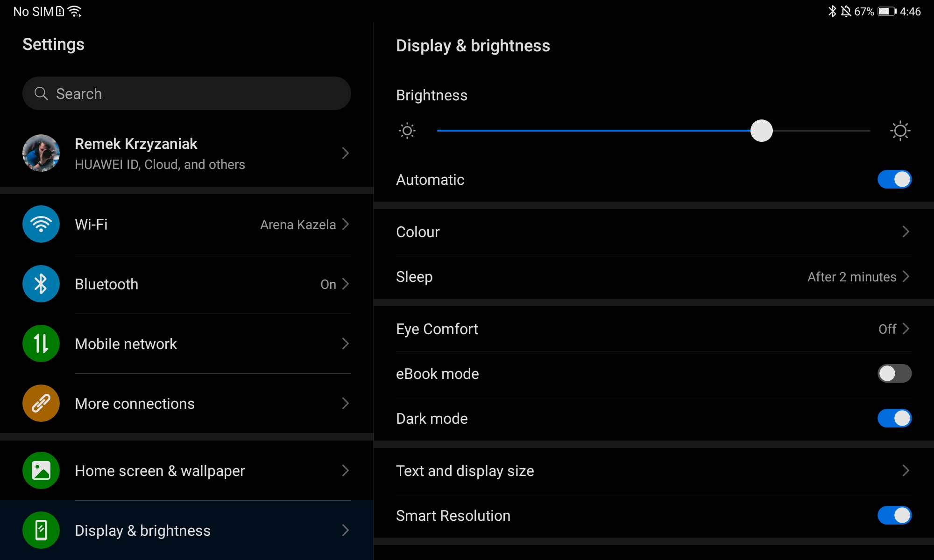
Task: Disable Automatic brightness switch
Action: point(894,179)
